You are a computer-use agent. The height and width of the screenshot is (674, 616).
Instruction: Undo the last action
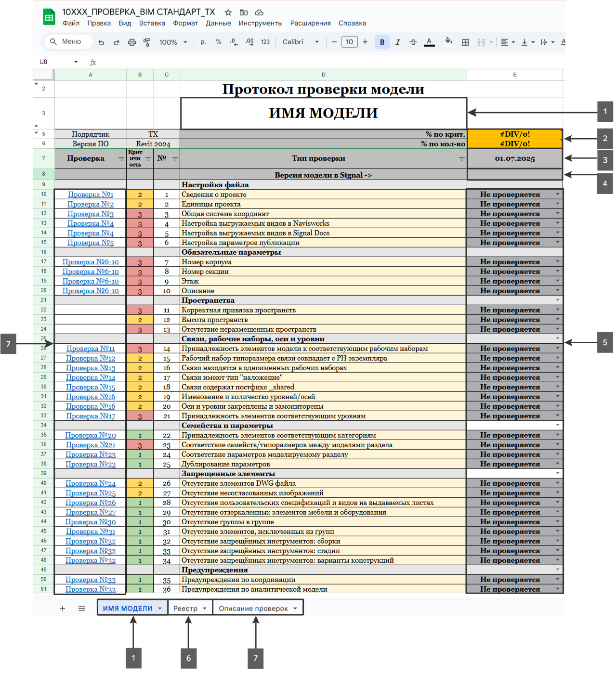101,42
